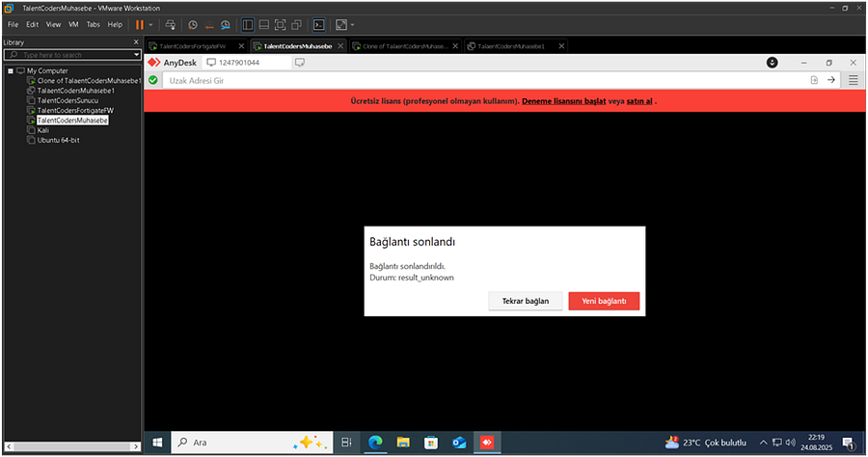Click the 23°C Çok bulutlu weather widget
Viewport: 868px width, 457px height.
[x=706, y=443]
